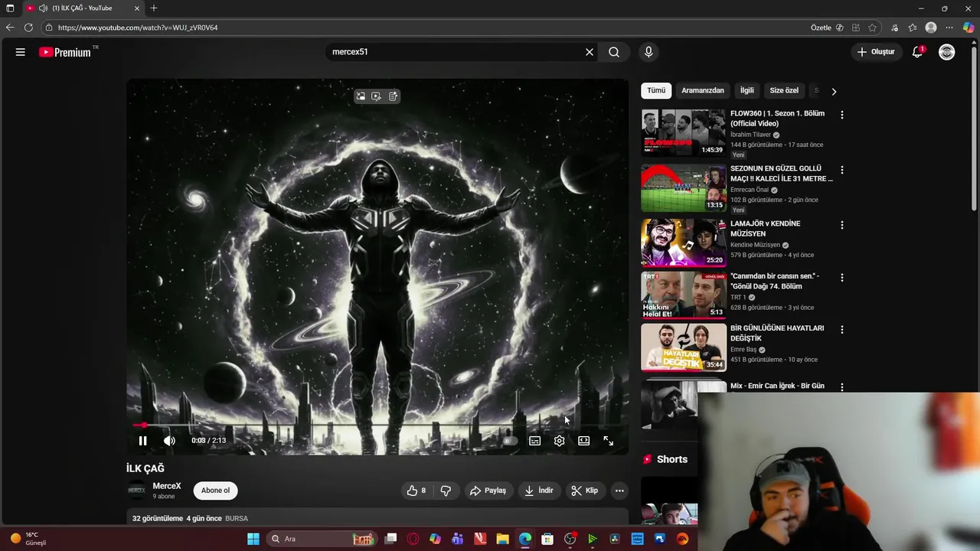The width and height of the screenshot is (980, 551).
Task: Open more actions menu below video
Action: coord(619,491)
